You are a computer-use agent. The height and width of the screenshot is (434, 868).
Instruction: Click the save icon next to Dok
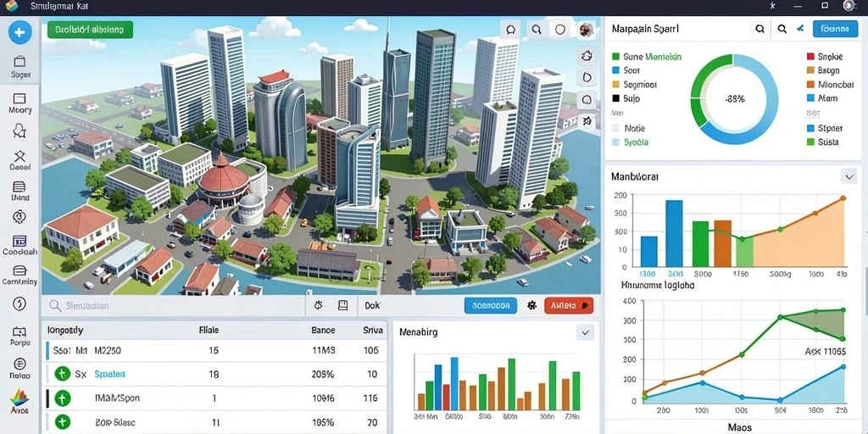(x=342, y=305)
